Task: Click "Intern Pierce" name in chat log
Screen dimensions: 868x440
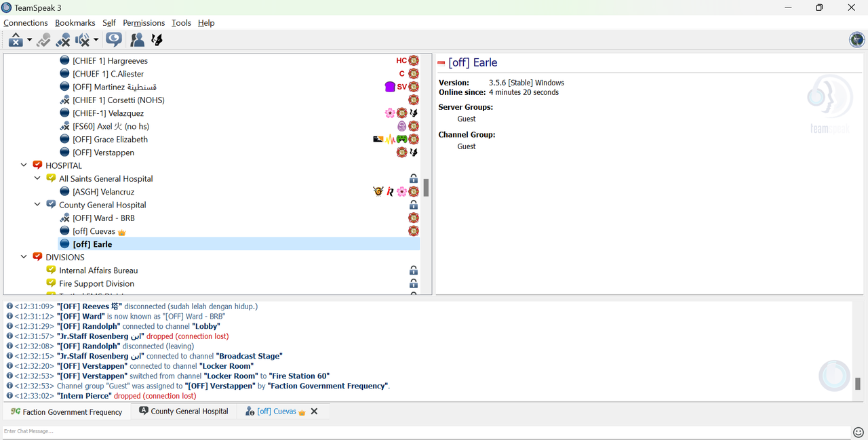Action: point(85,396)
